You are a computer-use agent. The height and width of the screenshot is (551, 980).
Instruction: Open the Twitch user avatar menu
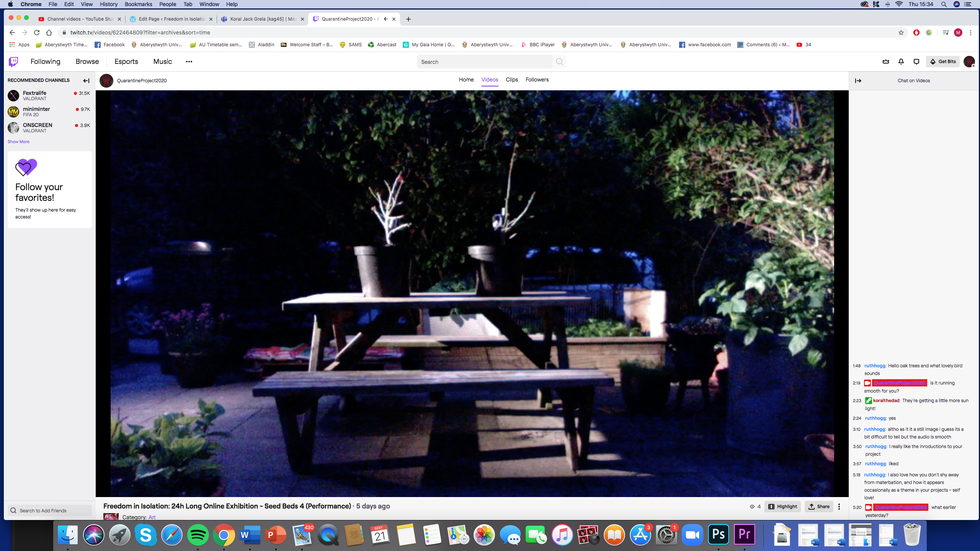(969, 62)
